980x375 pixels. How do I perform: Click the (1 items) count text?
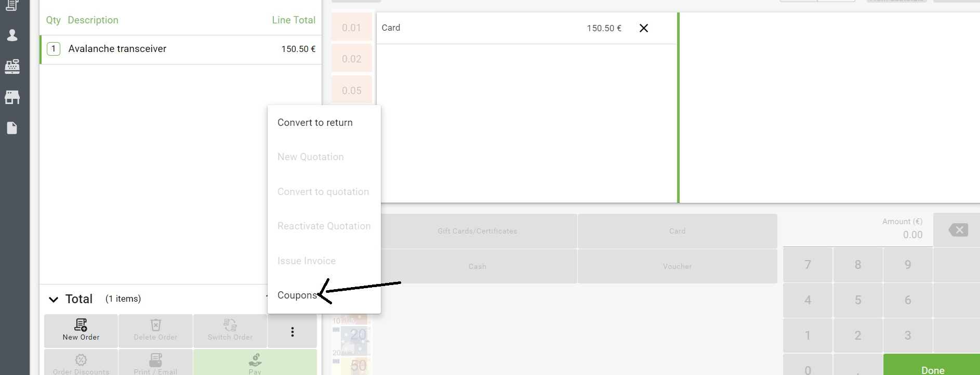point(123,299)
